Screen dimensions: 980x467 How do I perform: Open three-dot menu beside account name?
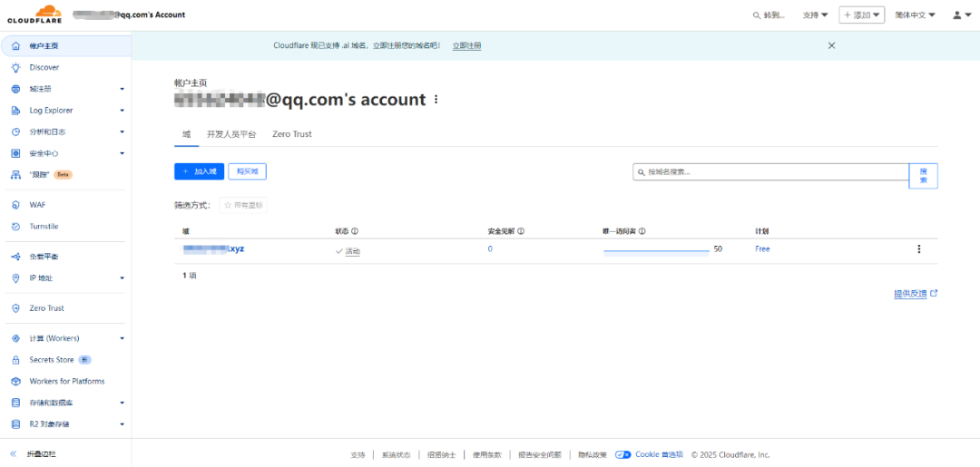(x=436, y=99)
